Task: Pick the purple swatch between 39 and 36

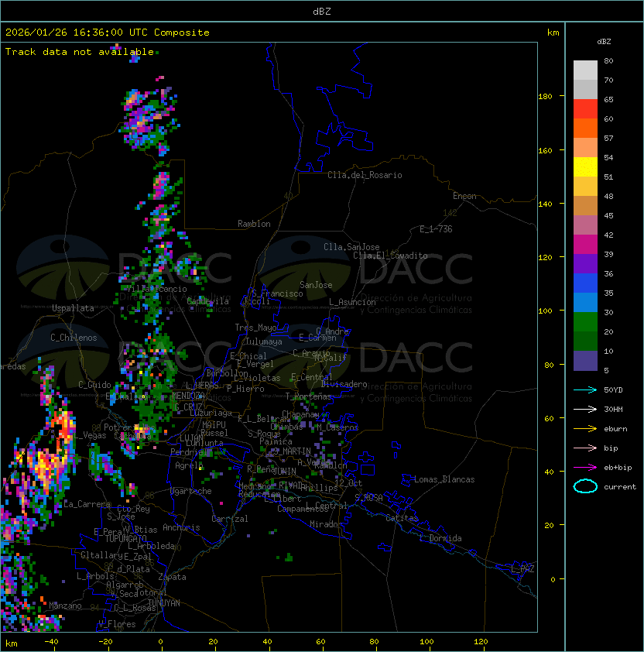Action: point(585,263)
